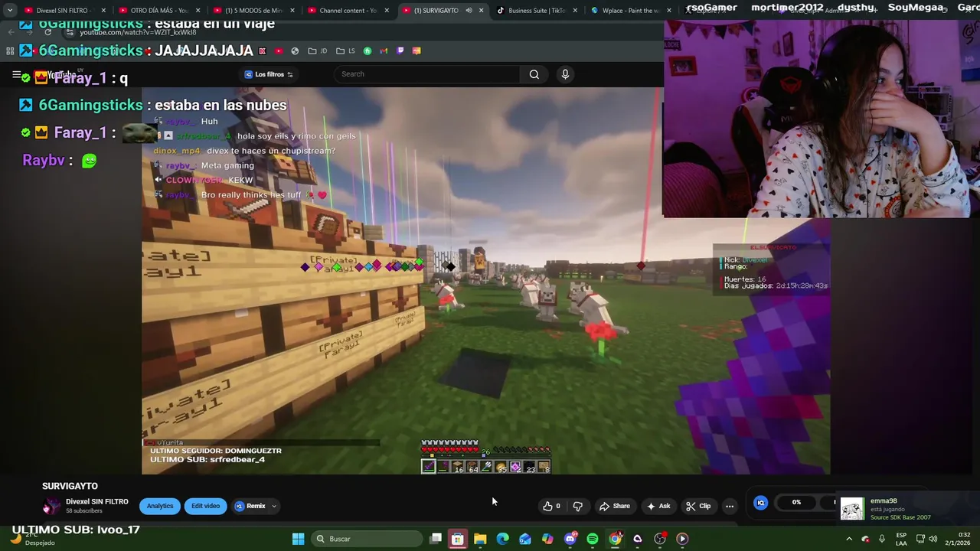Reload the page with refresh icon
The image size is (980, 551).
[47, 32]
